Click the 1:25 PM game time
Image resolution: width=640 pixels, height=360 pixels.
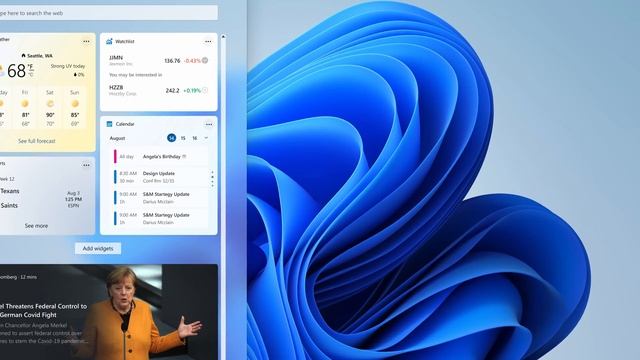tap(73, 199)
